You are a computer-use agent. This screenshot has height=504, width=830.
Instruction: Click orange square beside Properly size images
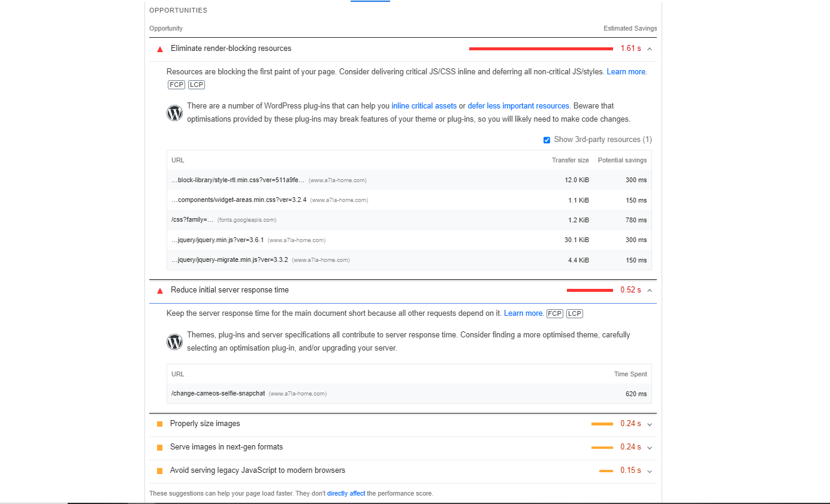pyautogui.click(x=159, y=424)
